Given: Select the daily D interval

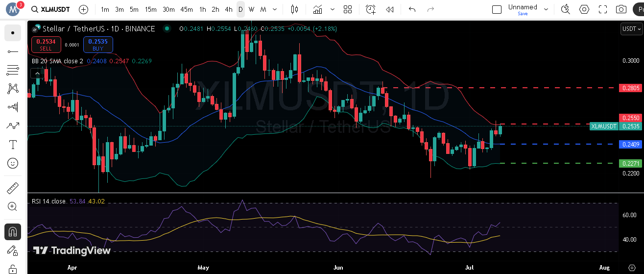Looking at the screenshot, I should 240,9.
